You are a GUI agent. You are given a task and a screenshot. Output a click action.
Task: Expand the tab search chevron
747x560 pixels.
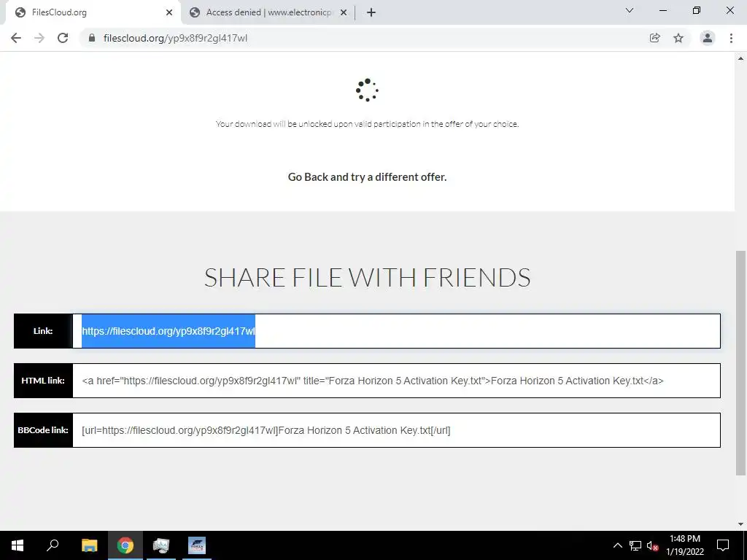pyautogui.click(x=630, y=10)
